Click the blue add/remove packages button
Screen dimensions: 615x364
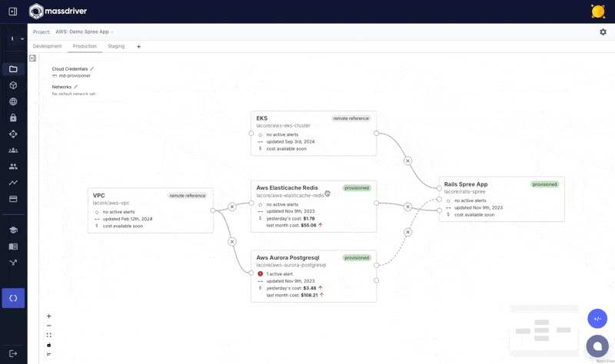coord(597,318)
